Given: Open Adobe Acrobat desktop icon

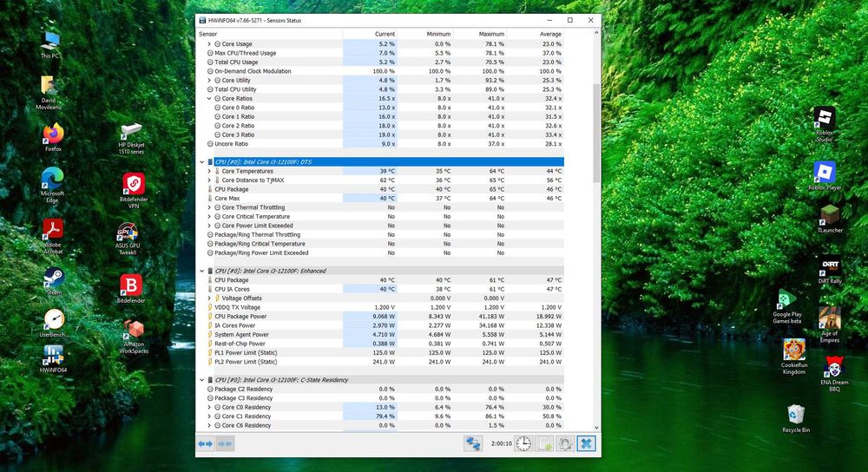Looking at the screenshot, I should [53, 236].
